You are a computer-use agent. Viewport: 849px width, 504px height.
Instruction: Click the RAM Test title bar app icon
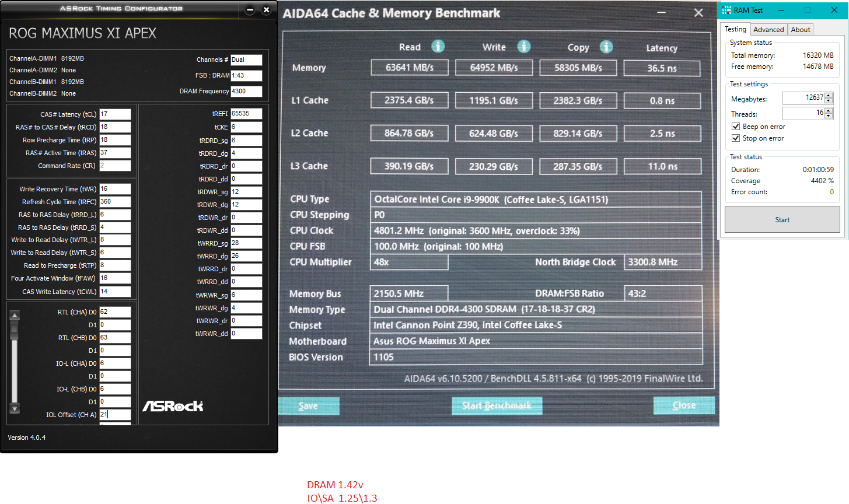click(726, 10)
